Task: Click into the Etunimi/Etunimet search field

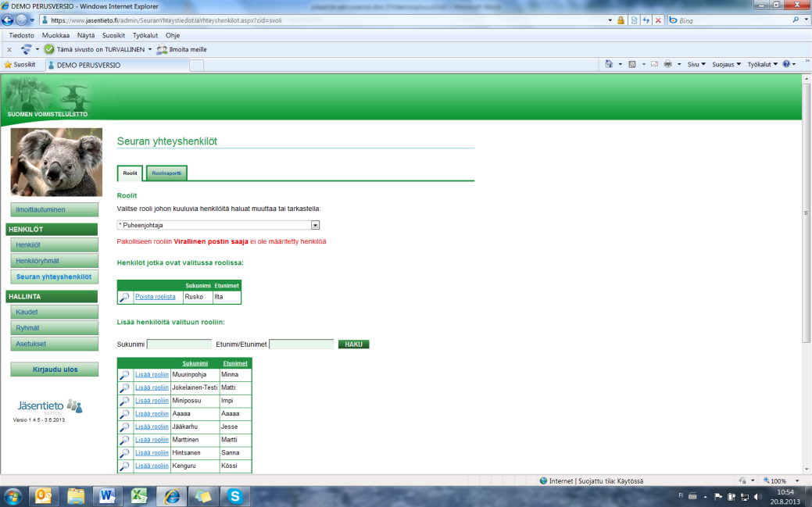Action: coord(302,344)
